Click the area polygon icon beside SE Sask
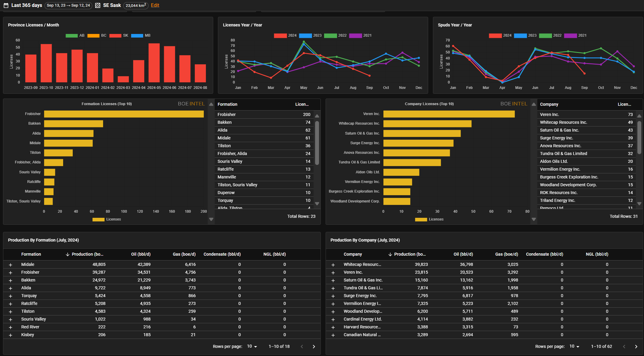 [98, 5]
